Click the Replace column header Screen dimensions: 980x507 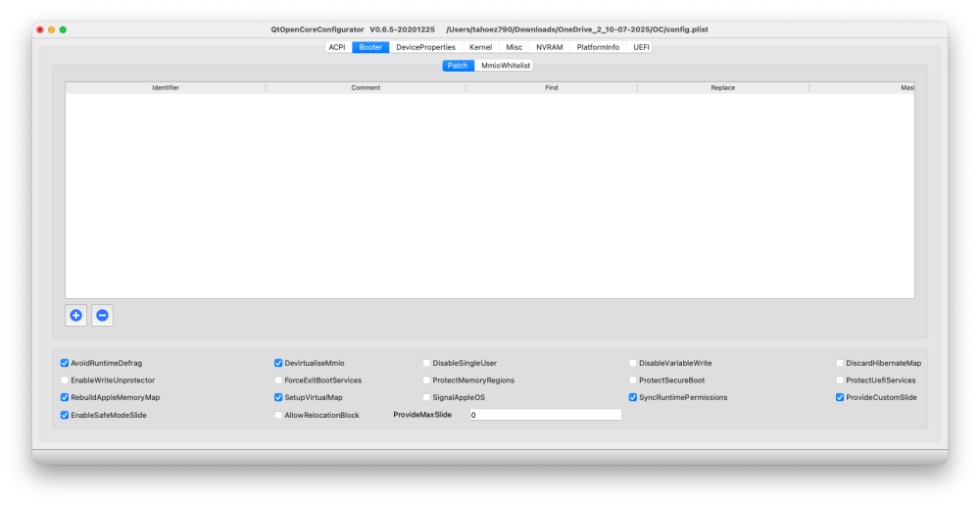point(723,88)
